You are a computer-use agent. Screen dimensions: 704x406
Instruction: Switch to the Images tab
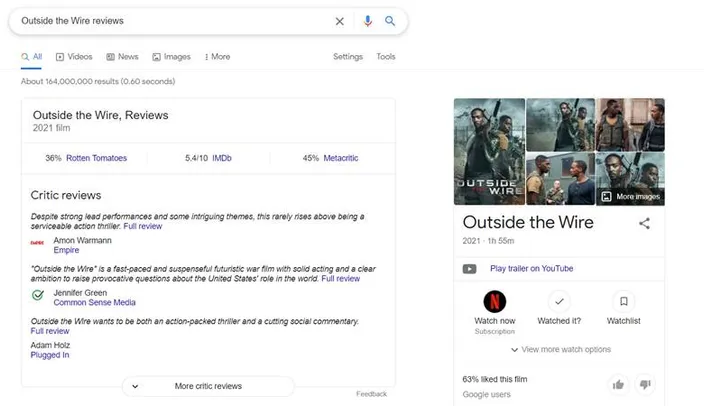172,57
